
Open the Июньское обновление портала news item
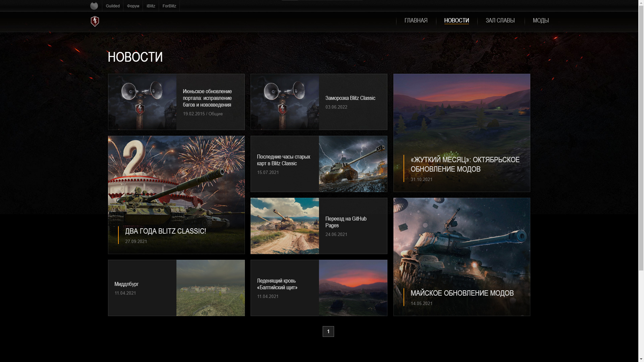coord(207,98)
